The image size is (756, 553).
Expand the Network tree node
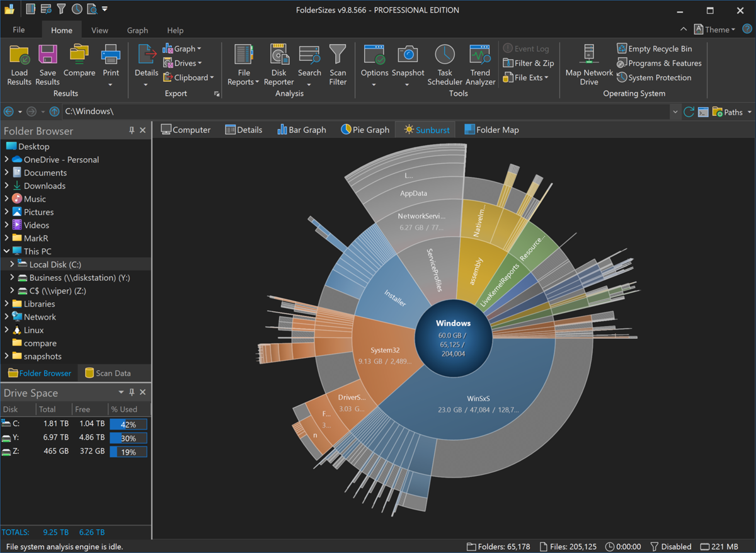(x=6, y=317)
